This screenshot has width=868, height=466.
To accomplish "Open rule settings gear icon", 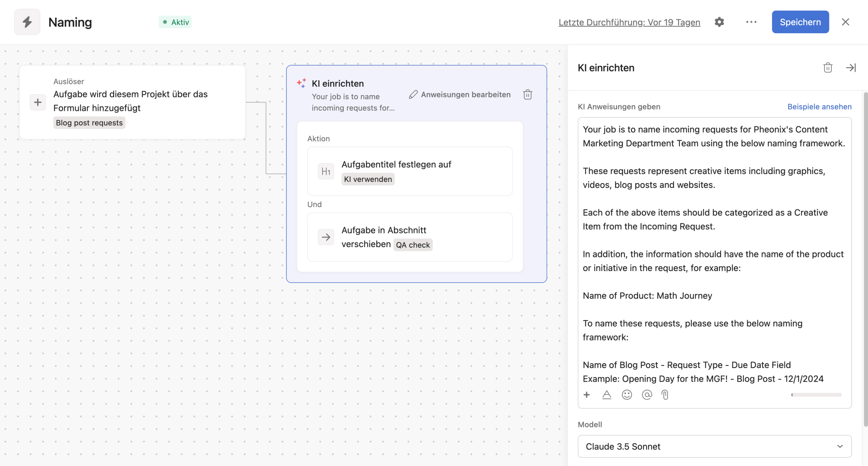I will [719, 22].
